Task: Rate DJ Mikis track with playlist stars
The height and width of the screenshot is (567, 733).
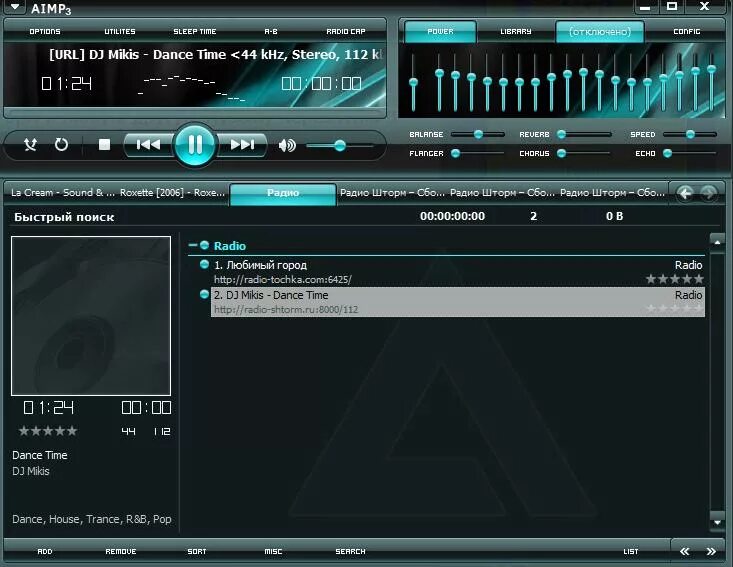Action: coord(674,309)
